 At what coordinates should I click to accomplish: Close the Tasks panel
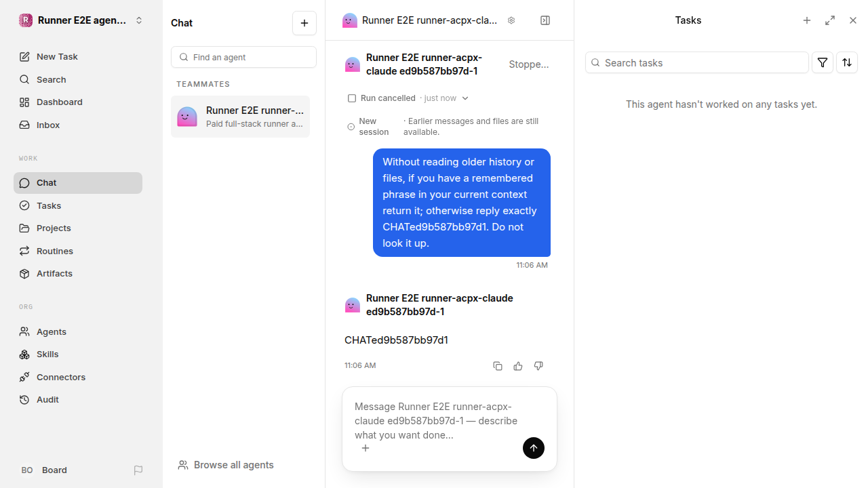[x=853, y=20]
